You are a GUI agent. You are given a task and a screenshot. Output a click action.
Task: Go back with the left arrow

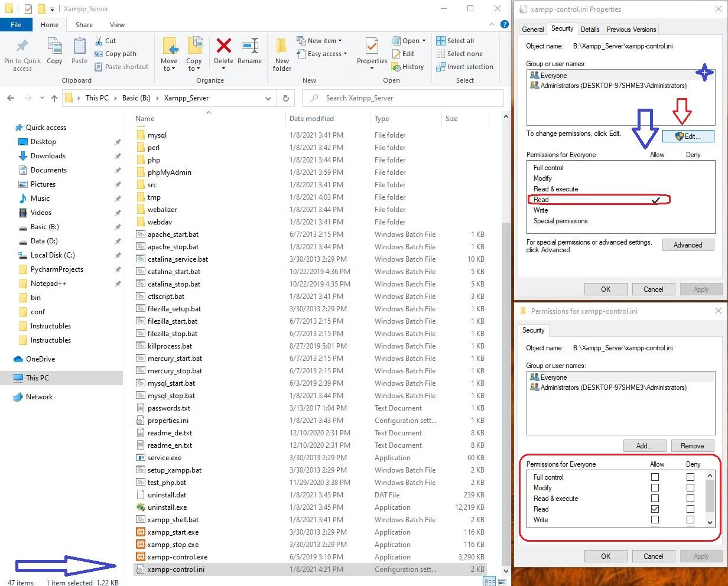(x=11, y=98)
